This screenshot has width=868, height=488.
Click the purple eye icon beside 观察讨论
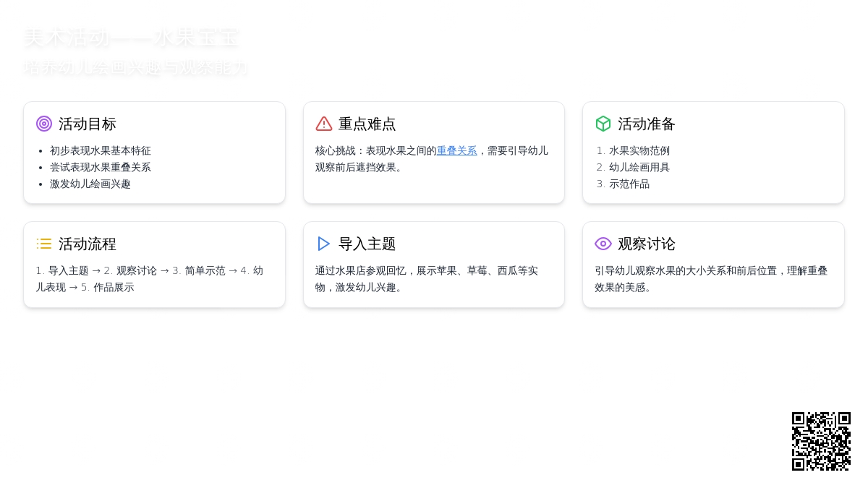(603, 244)
